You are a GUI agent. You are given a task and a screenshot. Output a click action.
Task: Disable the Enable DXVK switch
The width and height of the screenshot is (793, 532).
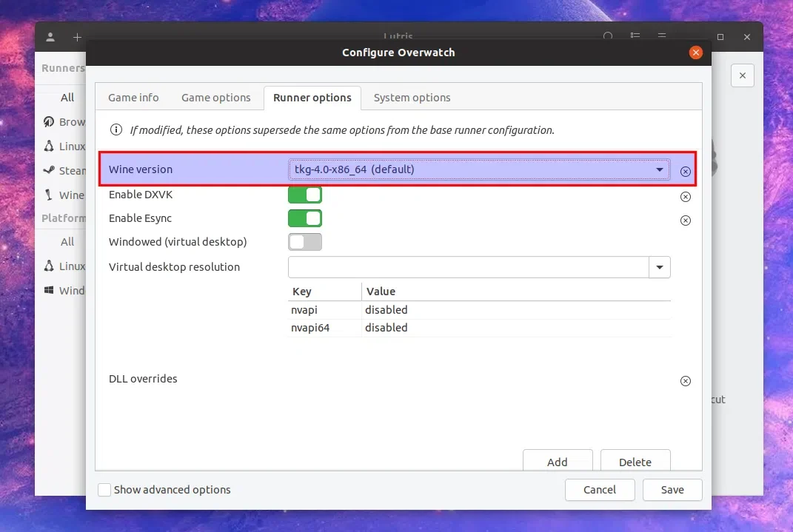(x=305, y=195)
